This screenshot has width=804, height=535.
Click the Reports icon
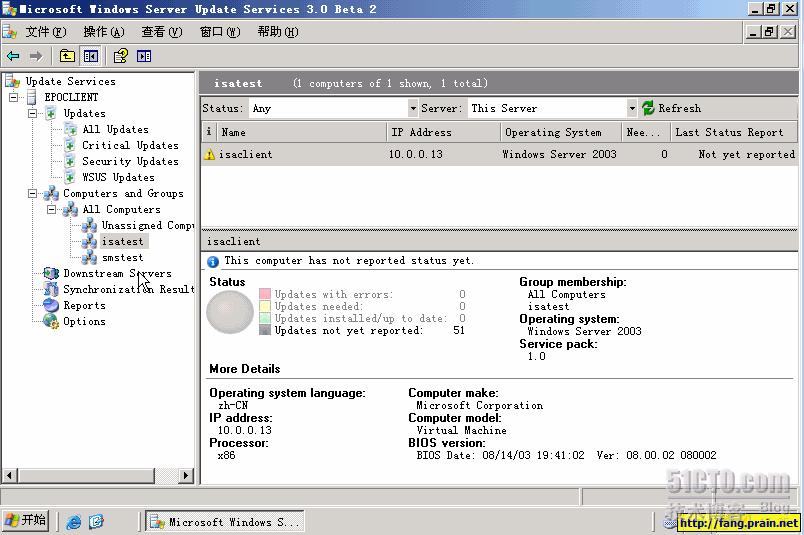[51, 305]
